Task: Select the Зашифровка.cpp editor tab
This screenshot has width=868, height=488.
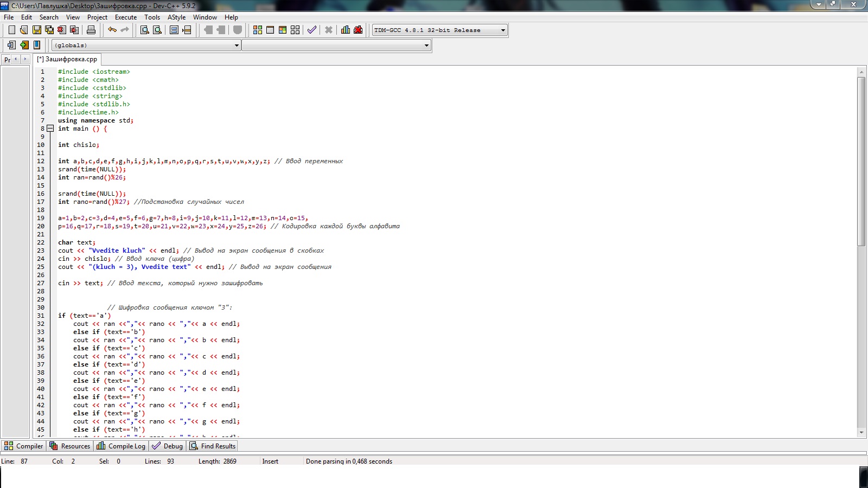Action: 67,59
